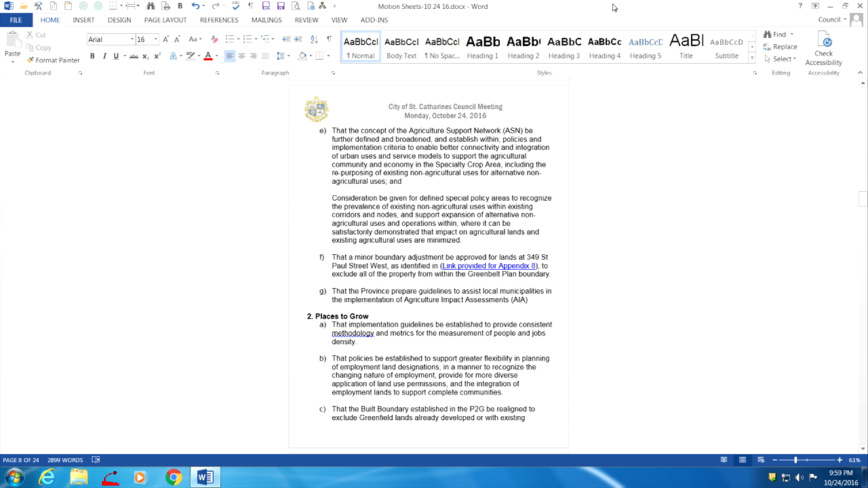Screen dimensions: 868x488
Task: Expand the Styles gallery More arrow
Action: click(752, 59)
